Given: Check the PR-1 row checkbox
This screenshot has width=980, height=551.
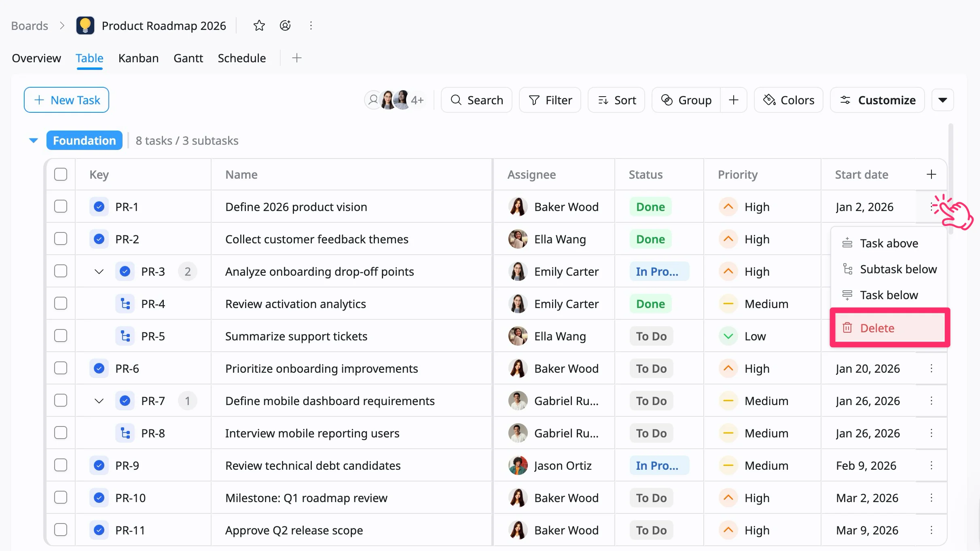Looking at the screenshot, I should (x=61, y=207).
